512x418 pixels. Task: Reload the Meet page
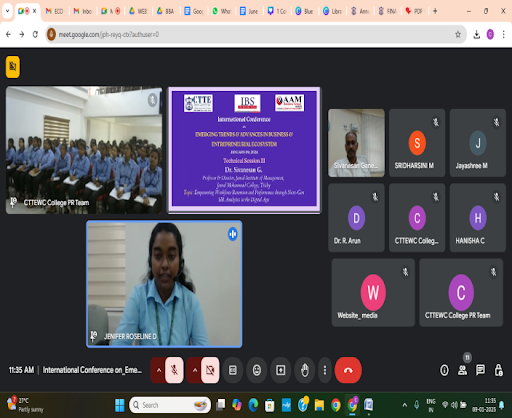pos(35,34)
